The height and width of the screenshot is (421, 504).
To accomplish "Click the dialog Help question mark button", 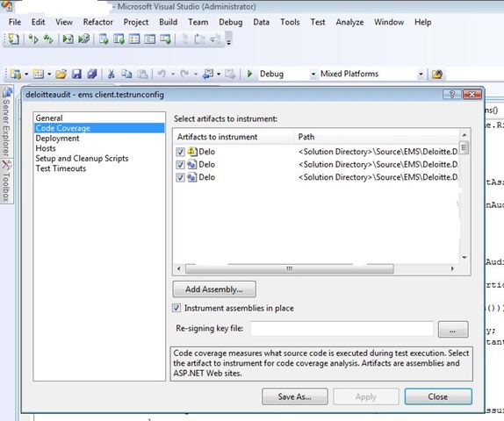I will coord(451,95).
